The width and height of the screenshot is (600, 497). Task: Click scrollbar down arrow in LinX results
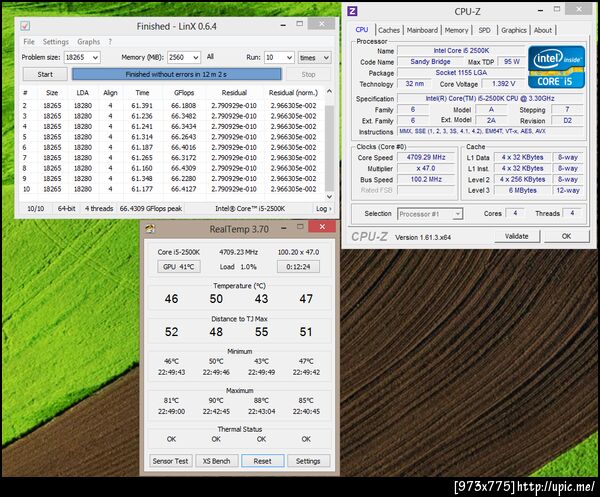(x=329, y=196)
